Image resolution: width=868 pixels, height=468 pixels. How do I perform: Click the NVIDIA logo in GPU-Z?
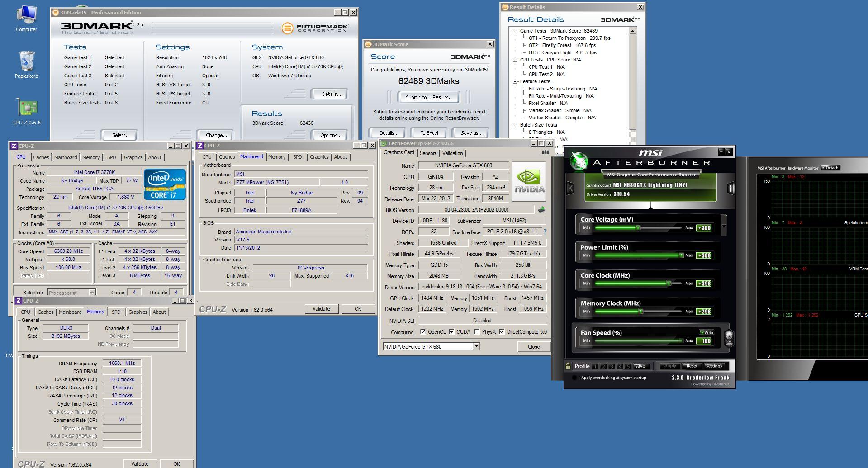click(x=529, y=181)
